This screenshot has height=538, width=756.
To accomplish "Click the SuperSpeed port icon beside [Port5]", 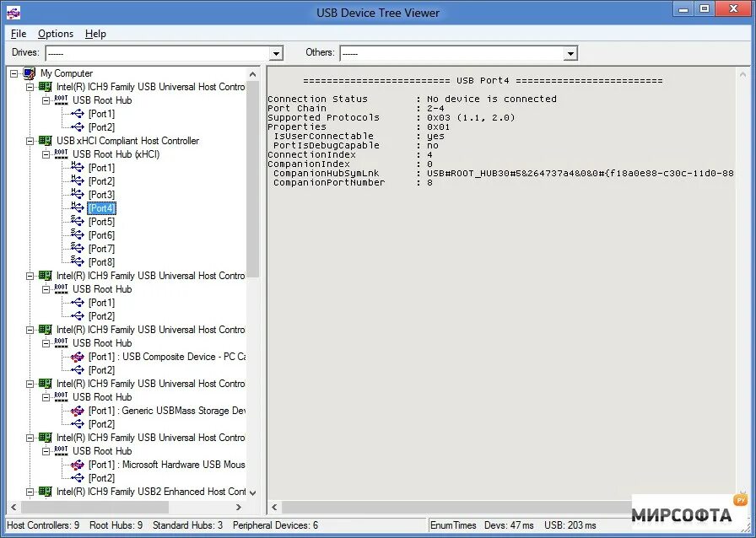I will 77,221.
